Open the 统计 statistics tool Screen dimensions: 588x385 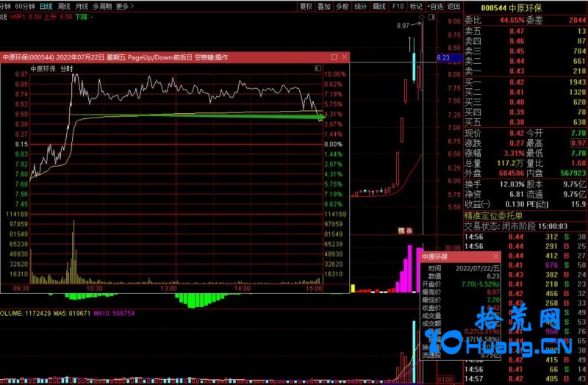pos(360,7)
